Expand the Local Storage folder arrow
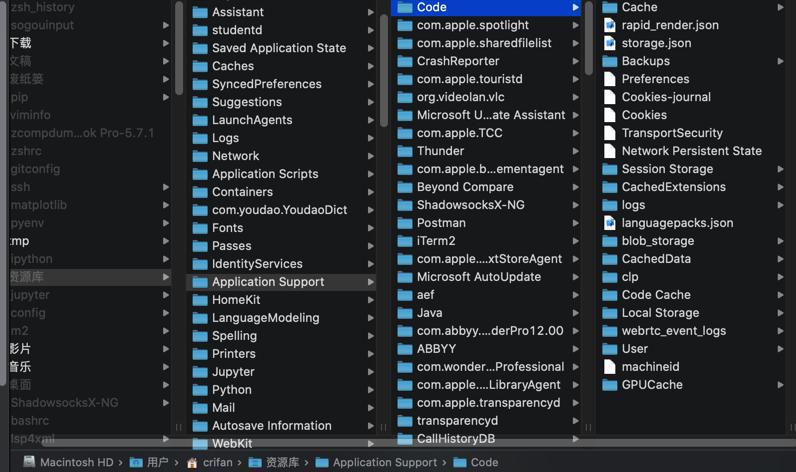796x472 pixels. tap(780, 313)
